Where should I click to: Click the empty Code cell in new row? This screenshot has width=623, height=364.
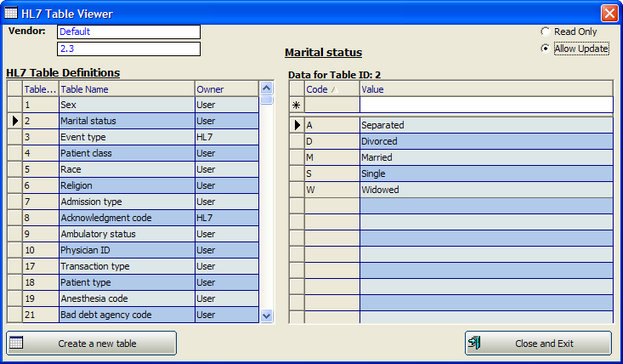click(332, 105)
